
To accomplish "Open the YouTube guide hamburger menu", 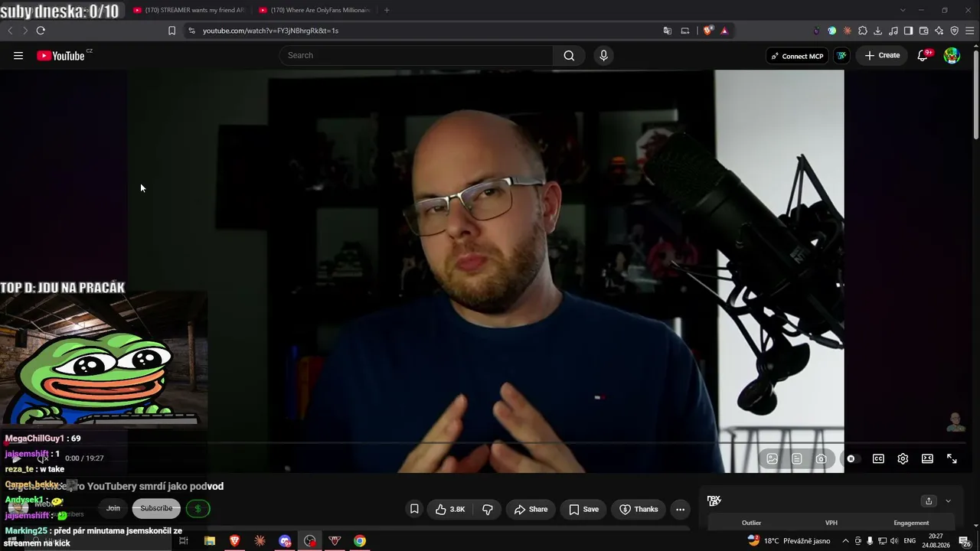I will (18, 56).
